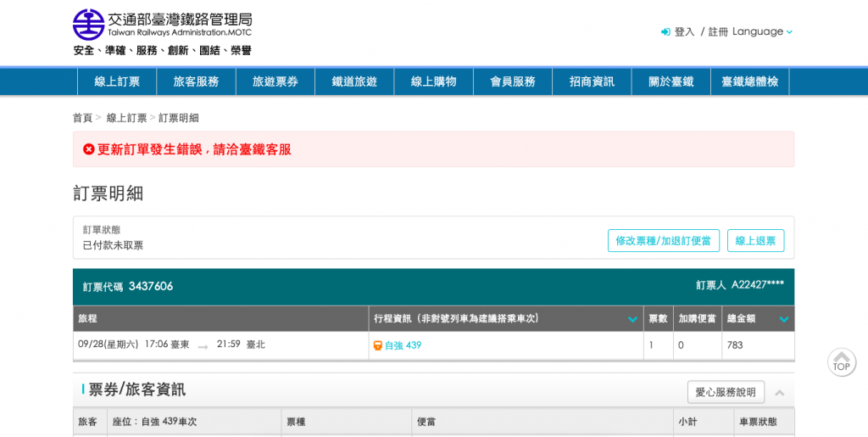
Task: Click the 自強 439 train link
Action: click(403, 345)
